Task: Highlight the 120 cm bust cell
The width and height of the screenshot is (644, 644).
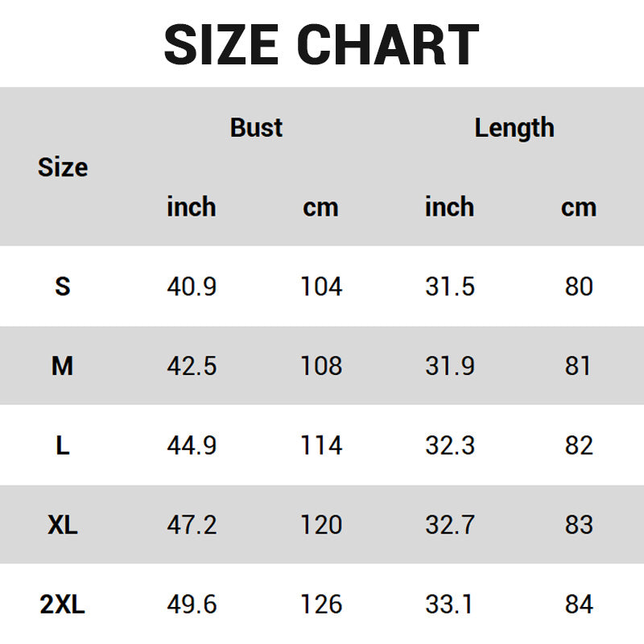Action: (x=321, y=525)
